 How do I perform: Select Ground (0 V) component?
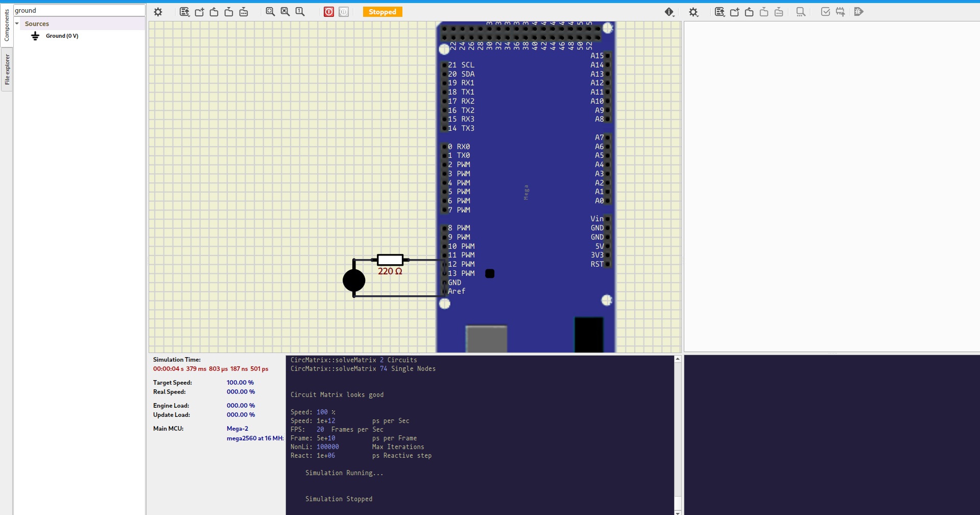[61, 36]
